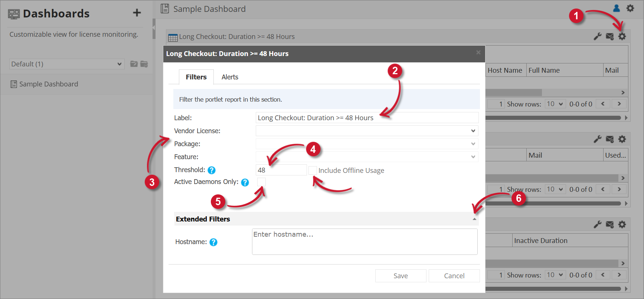Collapse the sidebar using the splitter handle

pyautogui.click(x=154, y=29)
